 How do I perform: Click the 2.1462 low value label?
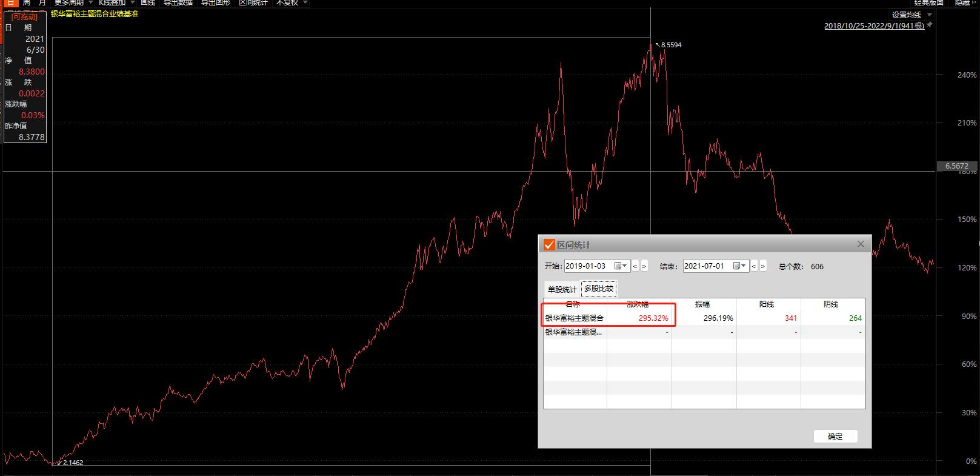coord(73,463)
